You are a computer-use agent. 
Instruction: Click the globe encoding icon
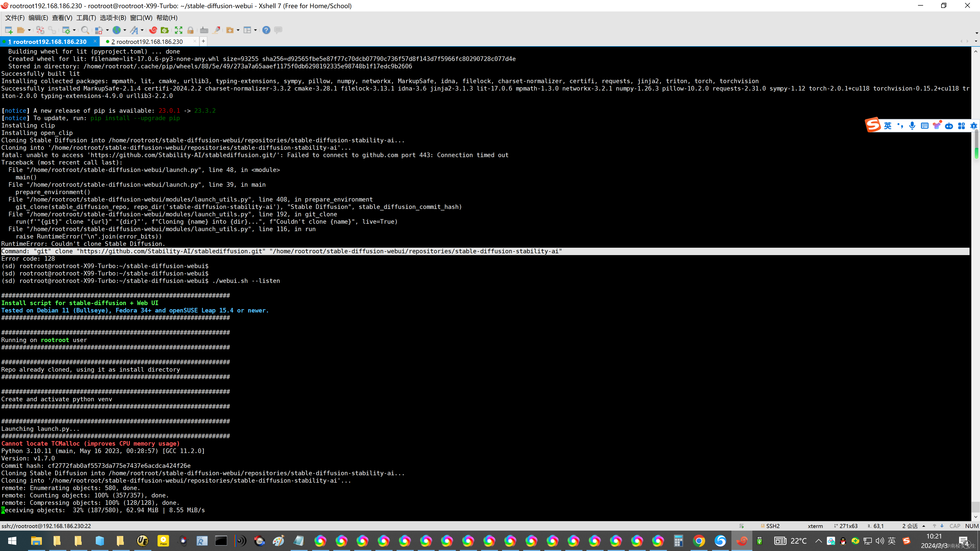pos(117,30)
